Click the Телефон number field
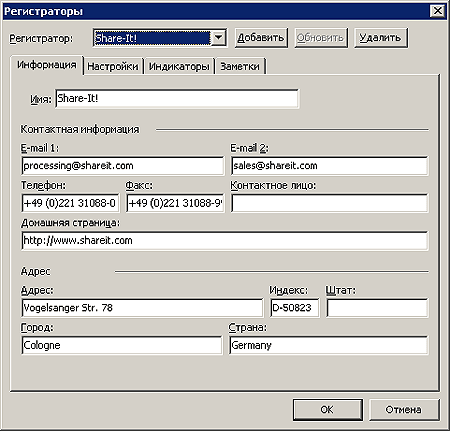 tap(70, 203)
